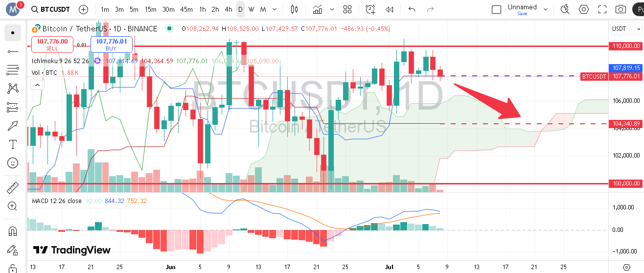Create an alert with the alarm clock icon
Viewport: 644px width, 273px height.
point(370,9)
